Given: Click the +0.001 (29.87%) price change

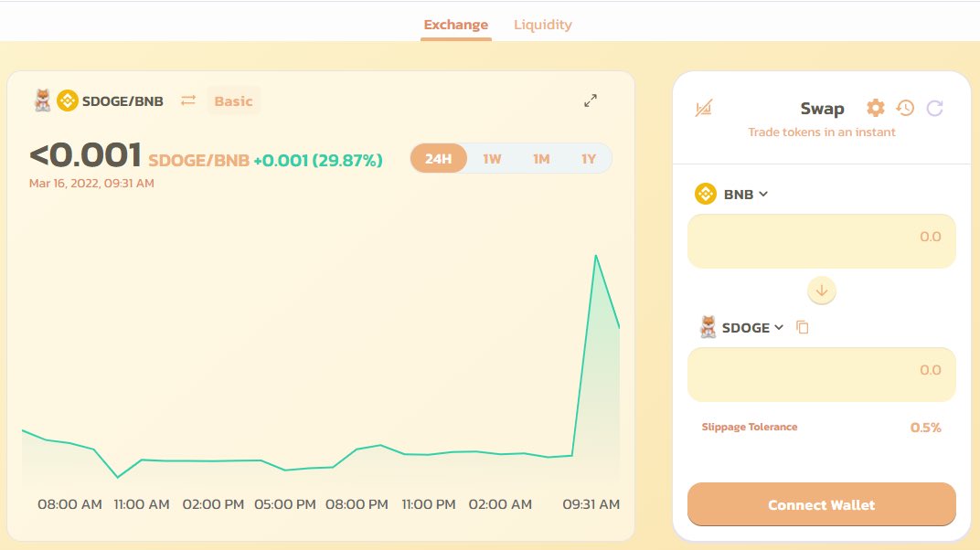Looking at the screenshot, I should (x=317, y=161).
